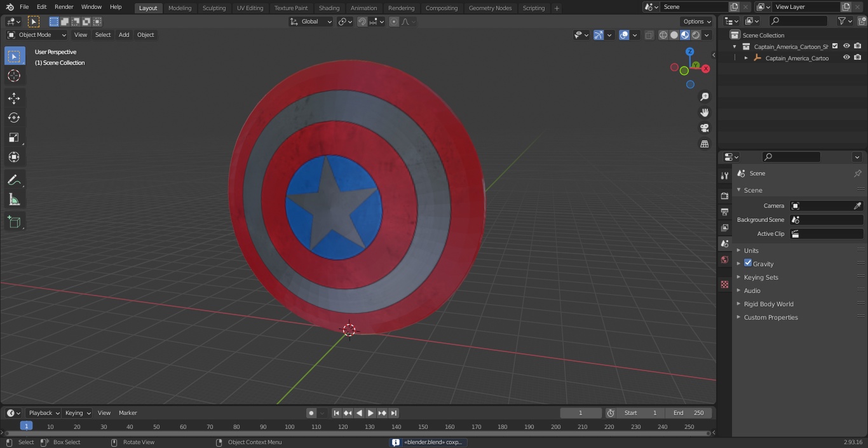Pick the Add Cube tool

14,222
